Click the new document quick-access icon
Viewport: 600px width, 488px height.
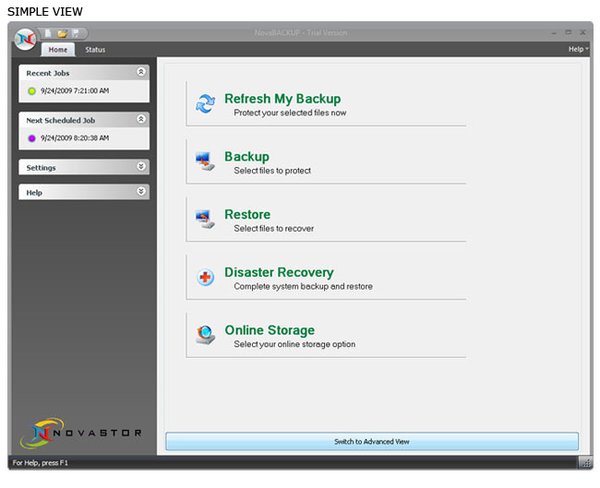pyautogui.click(x=48, y=34)
